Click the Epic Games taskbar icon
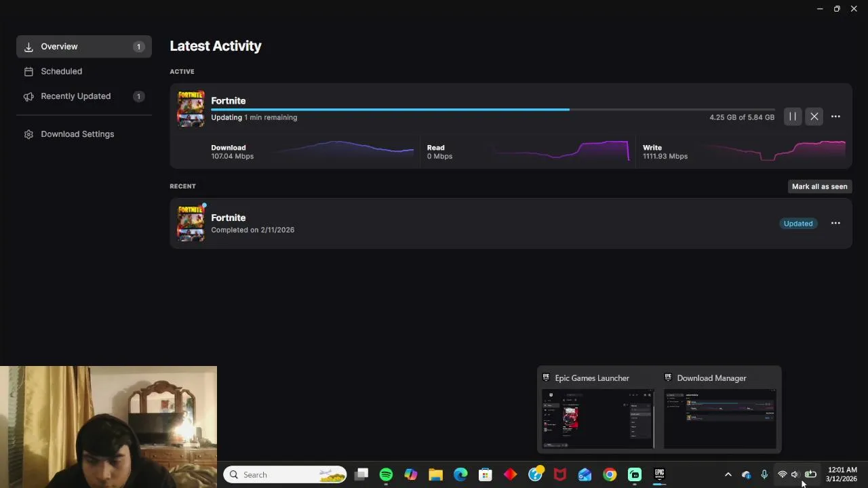 [x=659, y=474]
